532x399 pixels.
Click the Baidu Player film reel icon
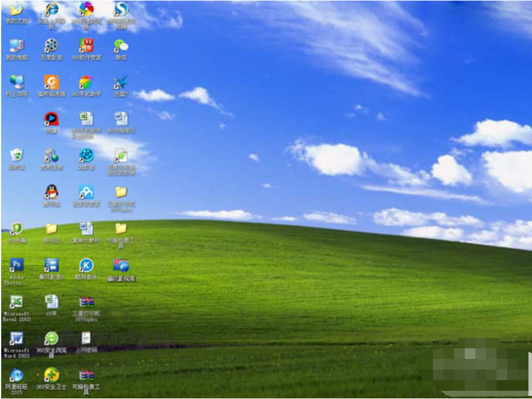pos(51,46)
